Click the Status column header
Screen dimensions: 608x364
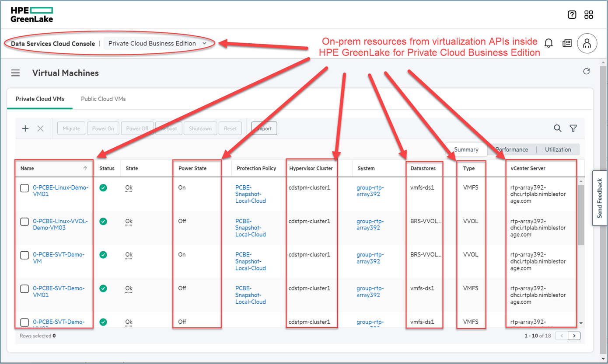(x=107, y=168)
